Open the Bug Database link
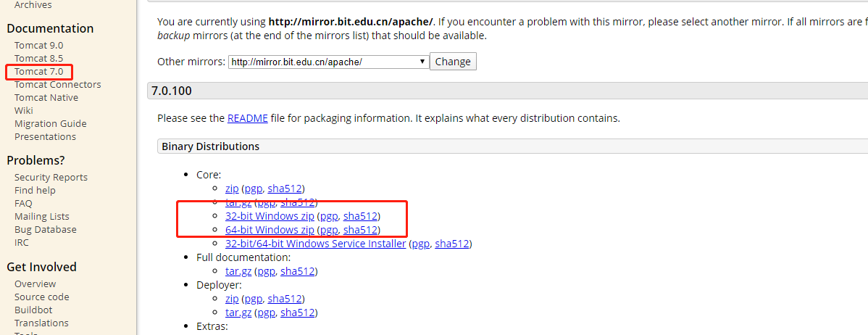This screenshot has width=868, height=335. click(x=45, y=230)
